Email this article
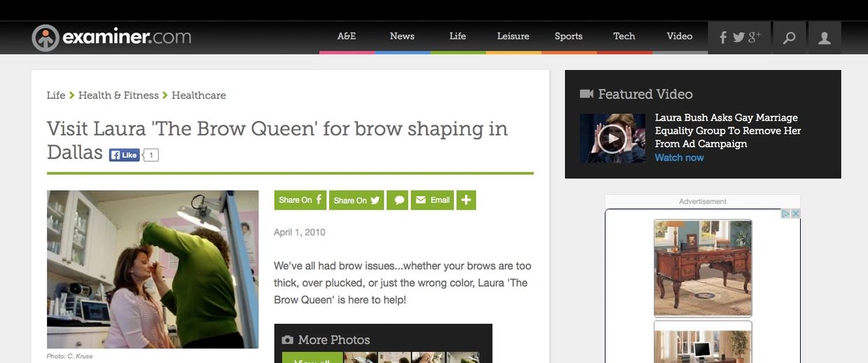868x363 pixels. point(433,200)
